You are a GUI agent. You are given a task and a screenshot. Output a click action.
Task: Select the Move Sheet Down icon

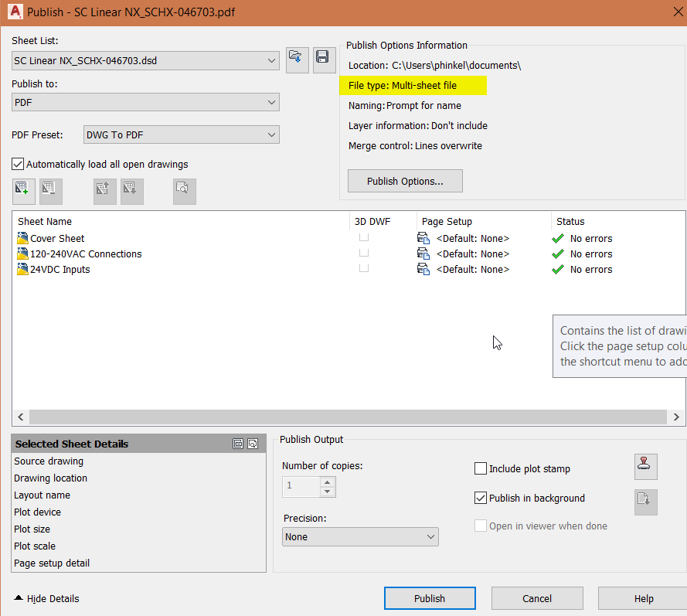[x=131, y=191]
